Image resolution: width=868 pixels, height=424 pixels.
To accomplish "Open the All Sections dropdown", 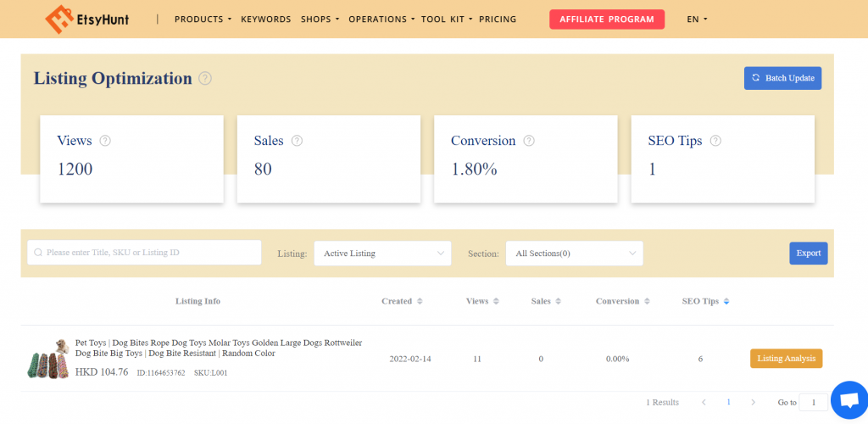I will (574, 253).
